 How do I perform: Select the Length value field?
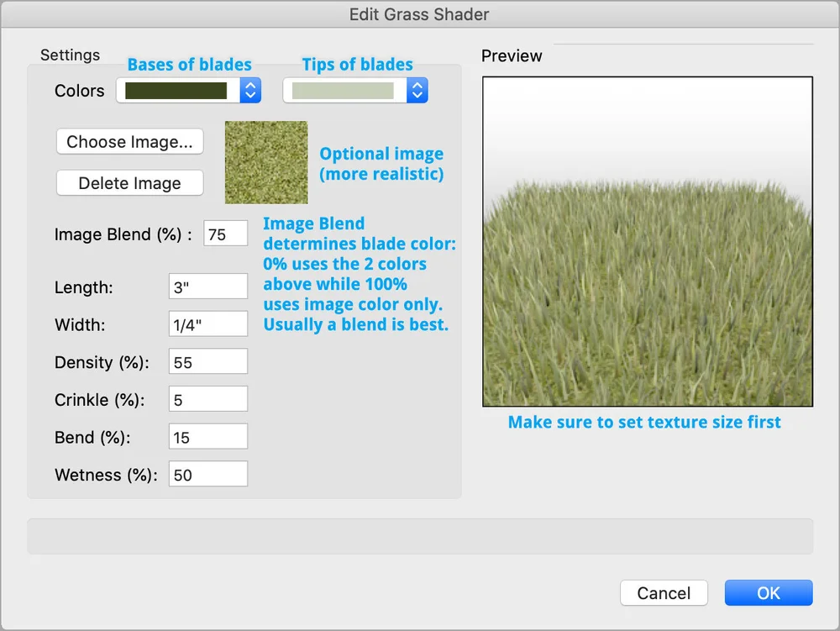coord(207,286)
